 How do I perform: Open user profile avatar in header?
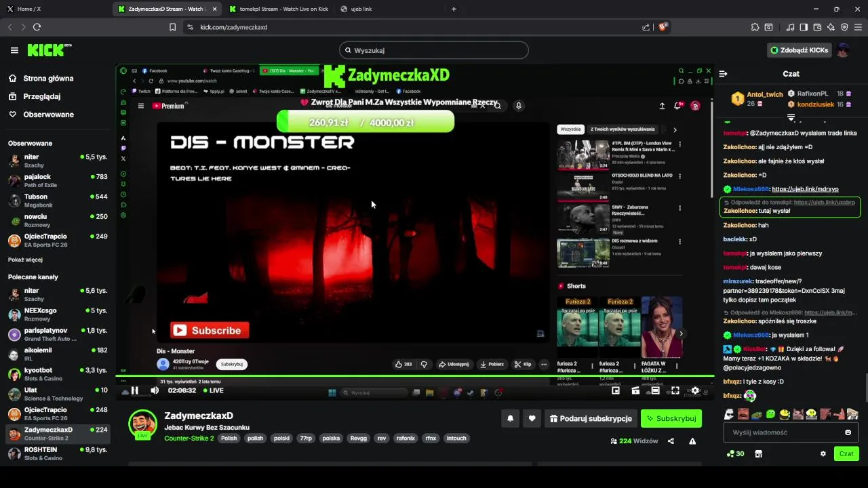click(843, 50)
